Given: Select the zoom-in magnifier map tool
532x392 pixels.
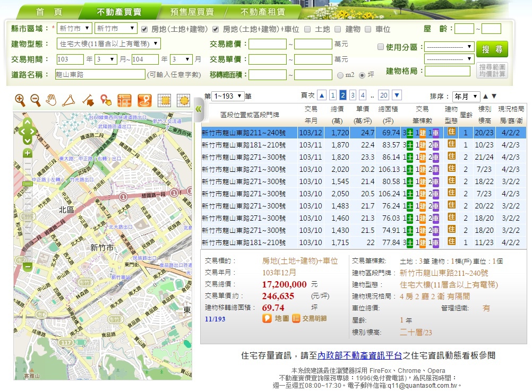Looking at the screenshot, I should click(x=20, y=100).
